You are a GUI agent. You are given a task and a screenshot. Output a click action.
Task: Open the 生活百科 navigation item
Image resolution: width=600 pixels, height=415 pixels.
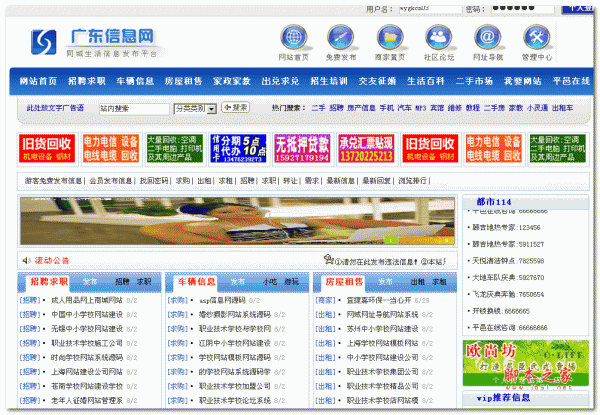[426, 81]
